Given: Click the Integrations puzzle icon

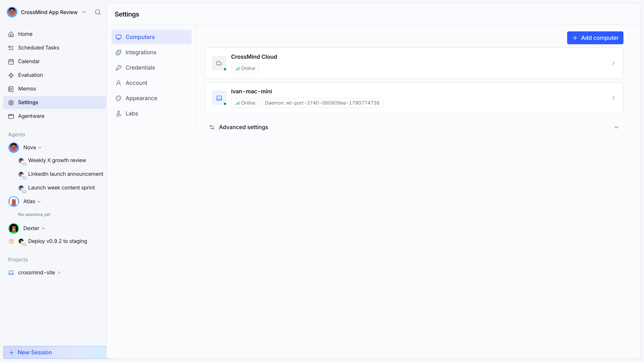Looking at the screenshot, I should [x=119, y=52].
